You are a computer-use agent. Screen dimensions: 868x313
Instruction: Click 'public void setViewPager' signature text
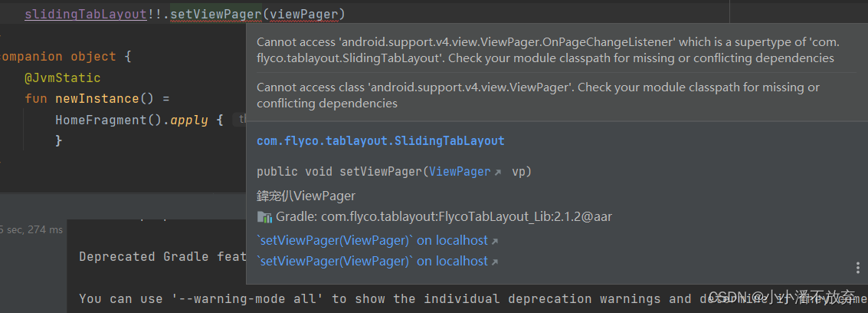(x=340, y=172)
